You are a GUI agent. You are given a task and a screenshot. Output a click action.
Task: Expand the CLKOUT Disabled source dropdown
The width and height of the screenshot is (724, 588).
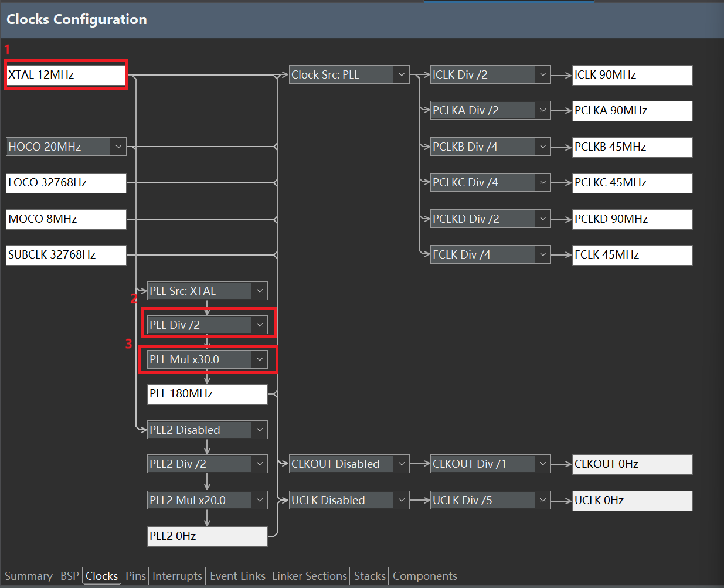pyautogui.click(x=349, y=464)
